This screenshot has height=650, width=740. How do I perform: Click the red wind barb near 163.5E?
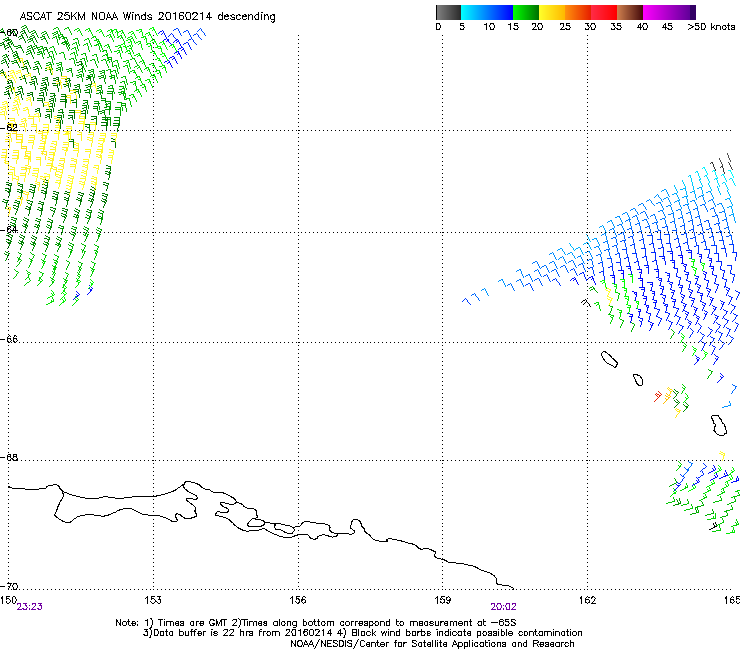658,397
